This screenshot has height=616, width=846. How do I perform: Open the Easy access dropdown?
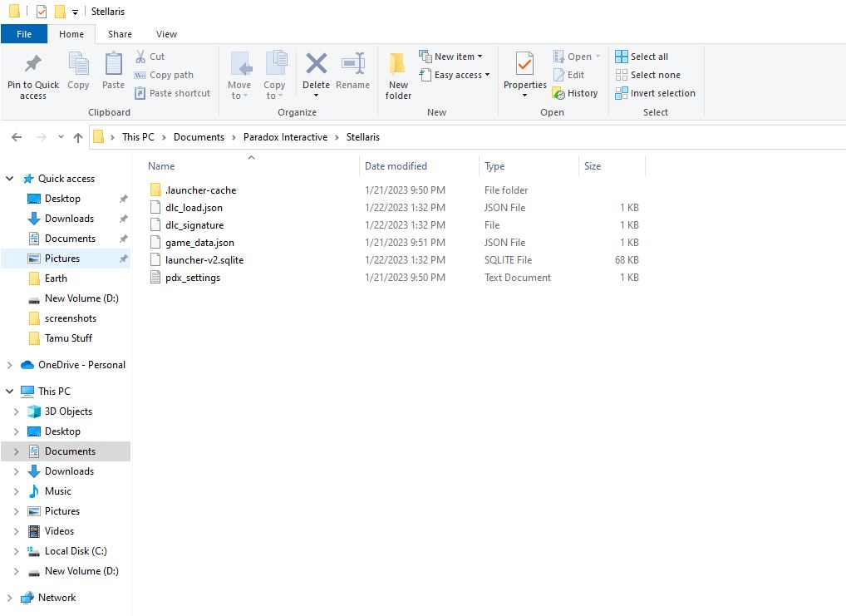coord(455,75)
